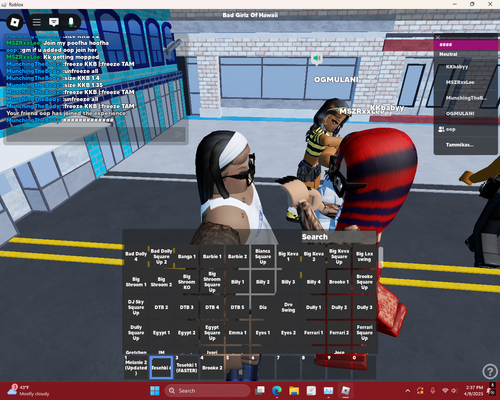Choose the Bad Dolly Square Up 2 move
This screenshot has width=500, height=400.
pyautogui.click(x=161, y=256)
